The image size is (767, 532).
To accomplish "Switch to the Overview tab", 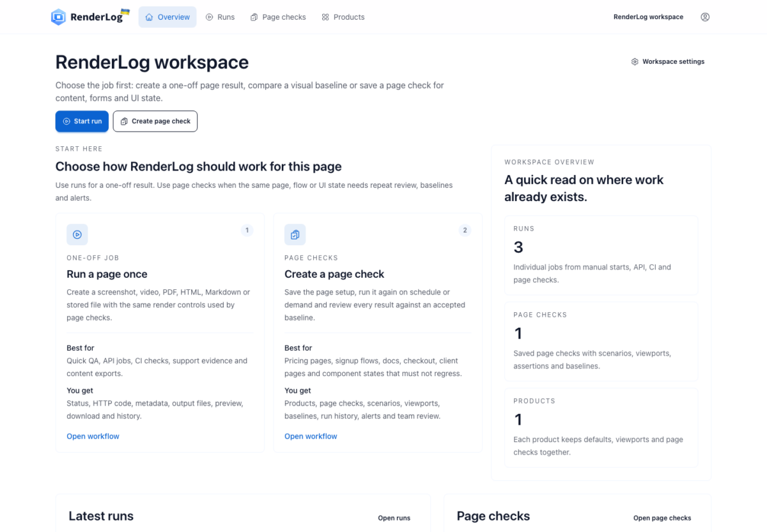I will pyautogui.click(x=167, y=17).
